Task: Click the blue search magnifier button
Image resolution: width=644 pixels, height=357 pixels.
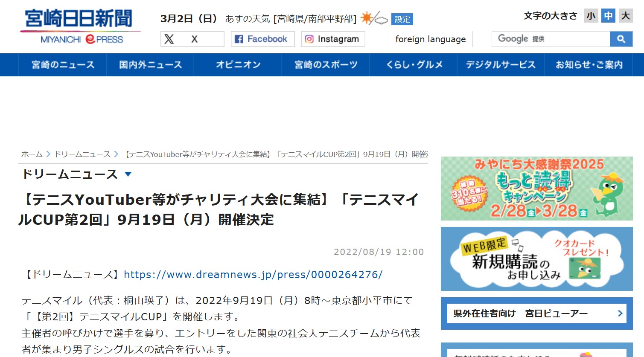Action: coord(621,39)
